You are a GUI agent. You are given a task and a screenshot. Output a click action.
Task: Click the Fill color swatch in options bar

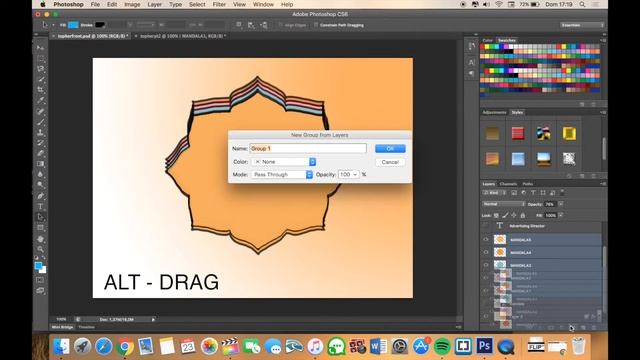pyautogui.click(x=73, y=25)
